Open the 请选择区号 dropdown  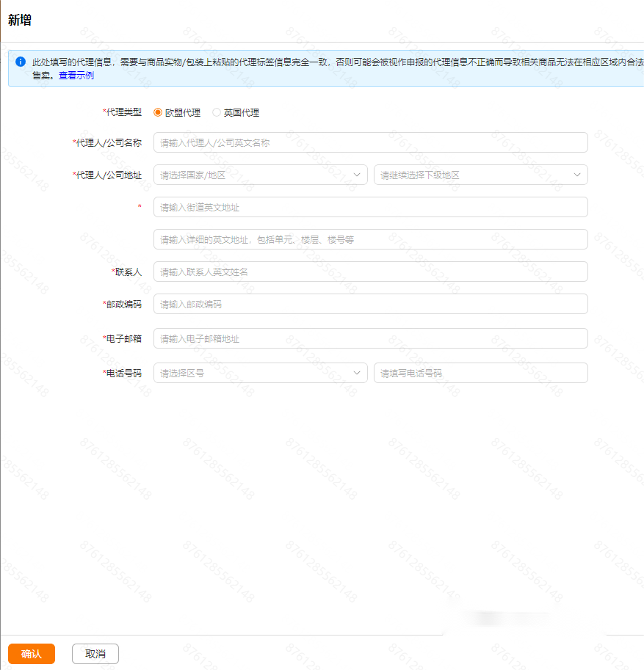pyautogui.click(x=257, y=373)
